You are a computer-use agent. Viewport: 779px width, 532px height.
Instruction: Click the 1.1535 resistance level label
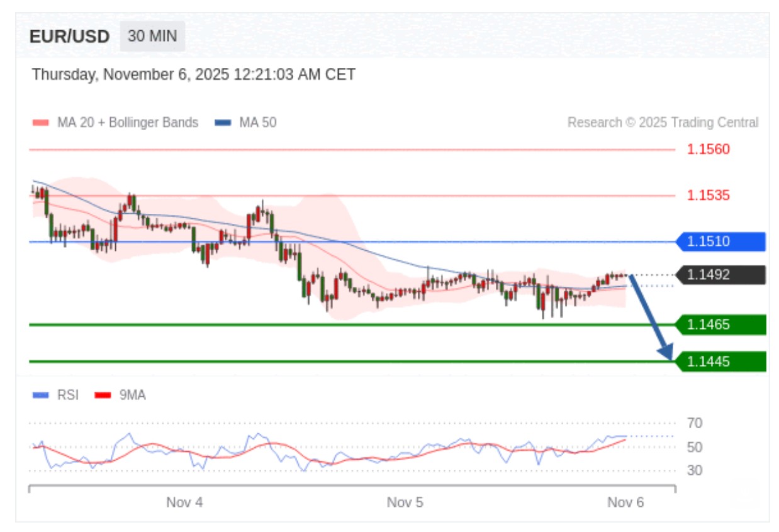[708, 196]
